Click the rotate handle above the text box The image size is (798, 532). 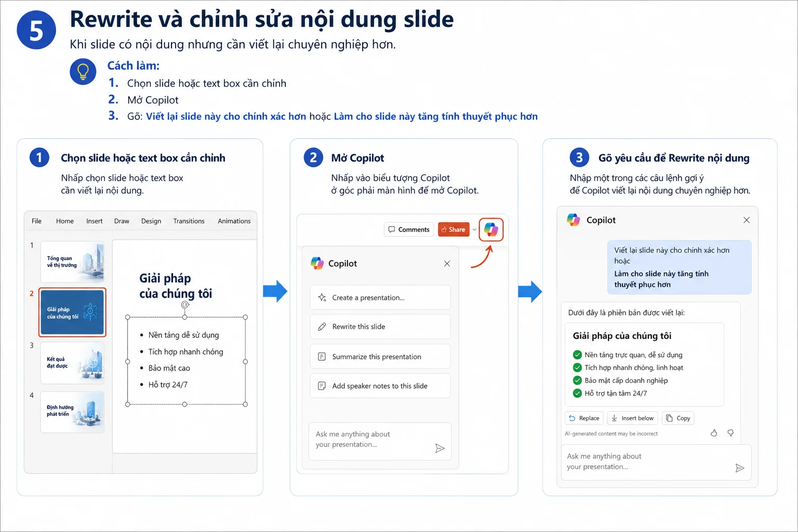coord(185,305)
